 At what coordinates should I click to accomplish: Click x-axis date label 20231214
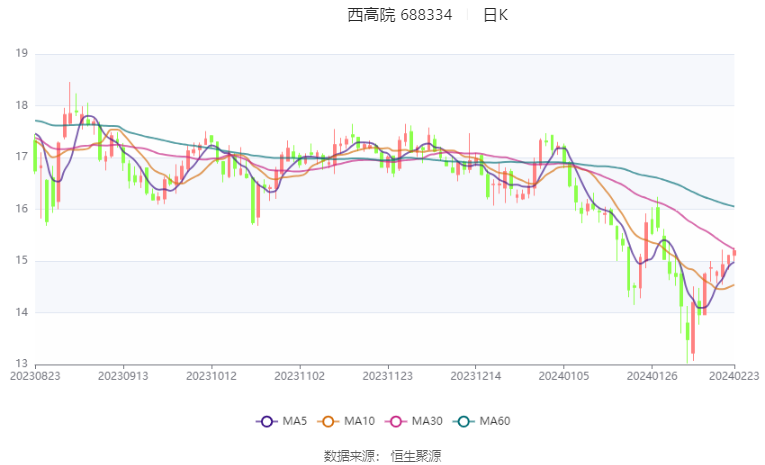tap(475, 376)
